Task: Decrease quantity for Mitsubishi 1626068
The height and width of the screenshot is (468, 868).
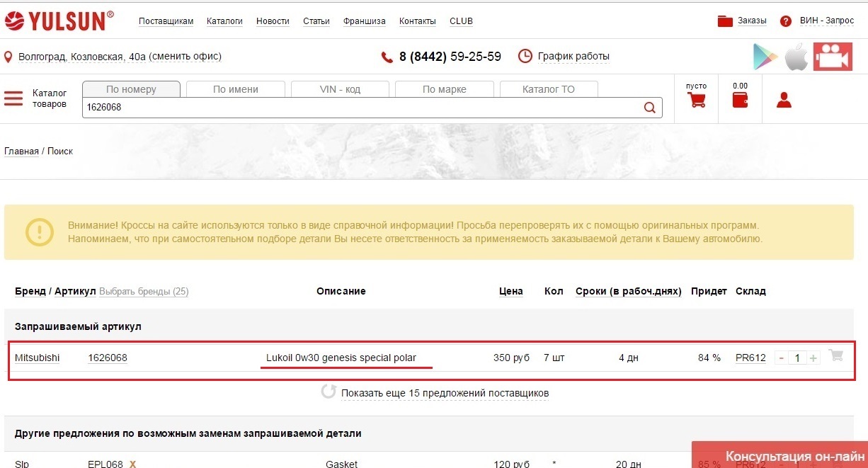Action: point(782,358)
